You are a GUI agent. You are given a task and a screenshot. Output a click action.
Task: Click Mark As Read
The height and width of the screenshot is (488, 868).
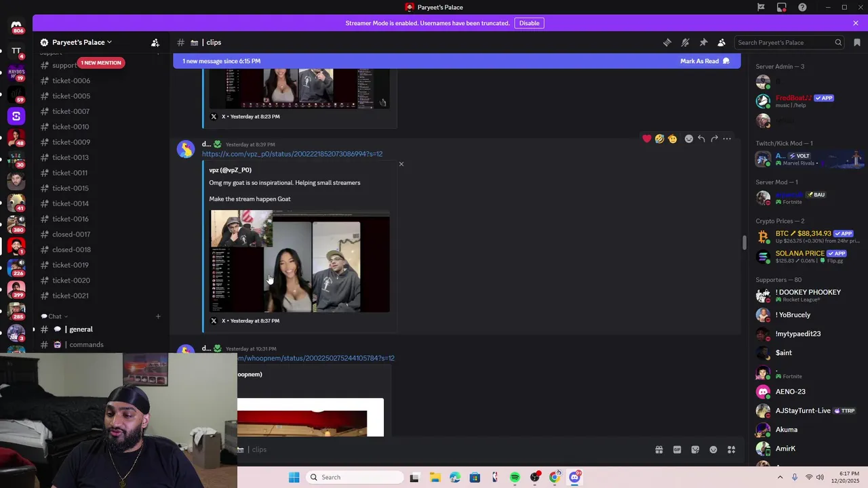(x=705, y=61)
